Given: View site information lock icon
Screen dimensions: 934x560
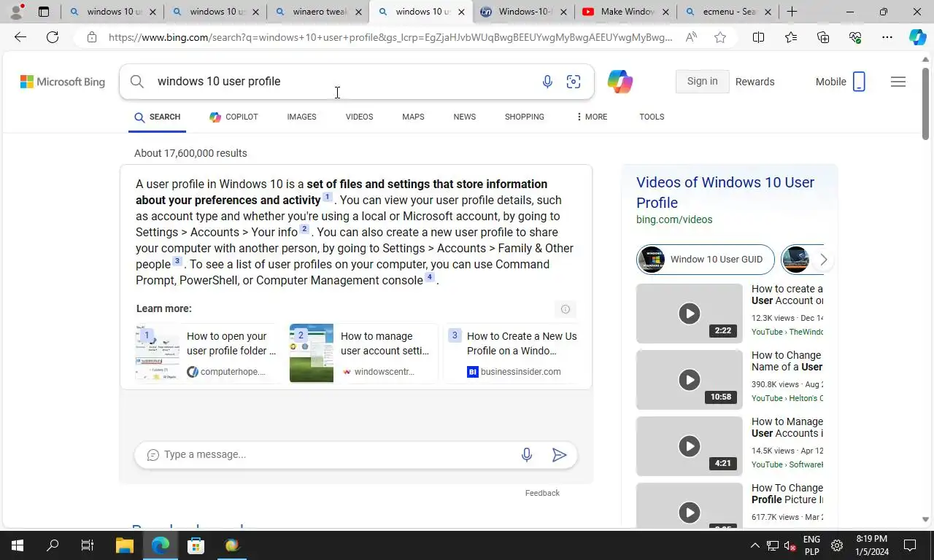Looking at the screenshot, I should click(x=92, y=37).
